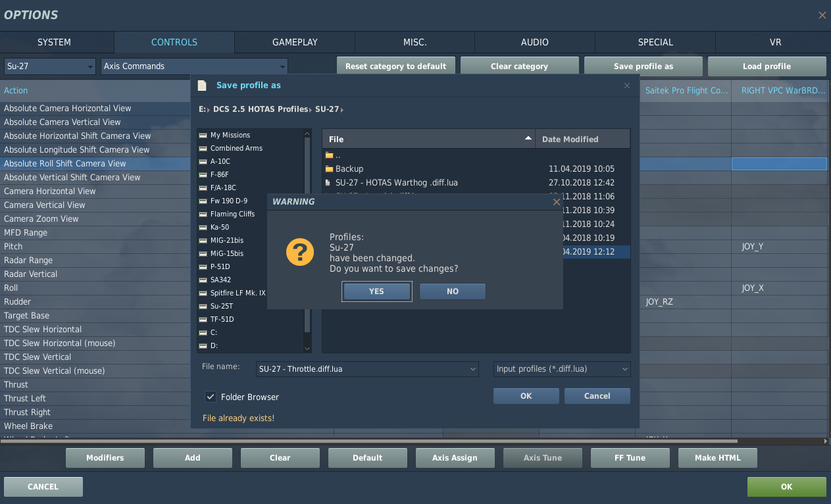This screenshot has width=831, height=504.
Task: Select the CONTROLS tab
Action: click(x=174, y=42)
